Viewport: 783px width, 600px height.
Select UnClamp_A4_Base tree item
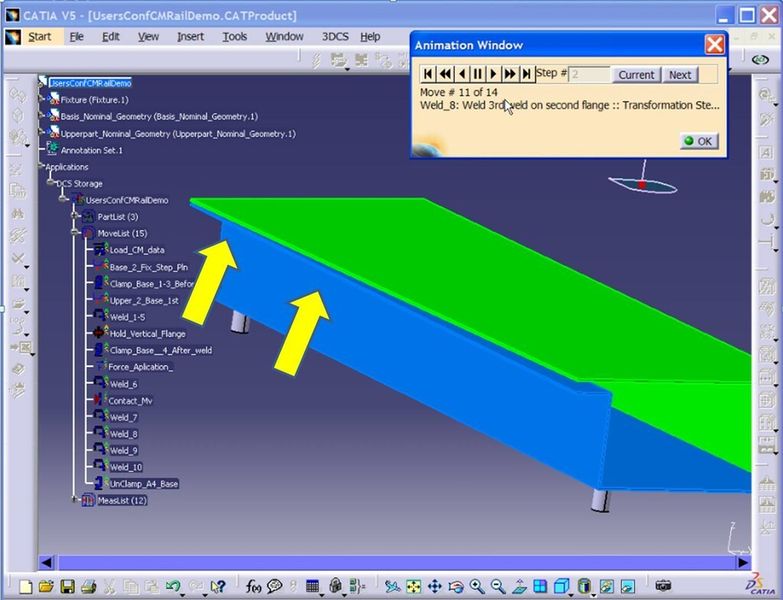click(x=144, y=484)
